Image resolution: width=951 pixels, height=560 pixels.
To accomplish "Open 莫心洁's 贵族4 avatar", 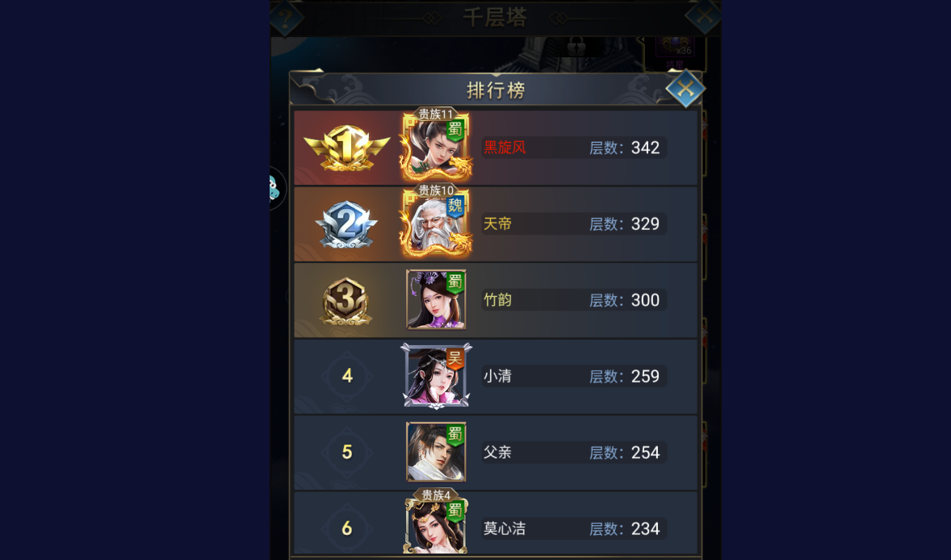I will 436,522.
